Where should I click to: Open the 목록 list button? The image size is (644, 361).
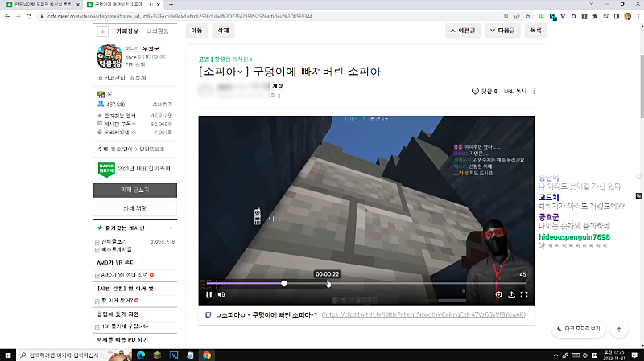535,31
